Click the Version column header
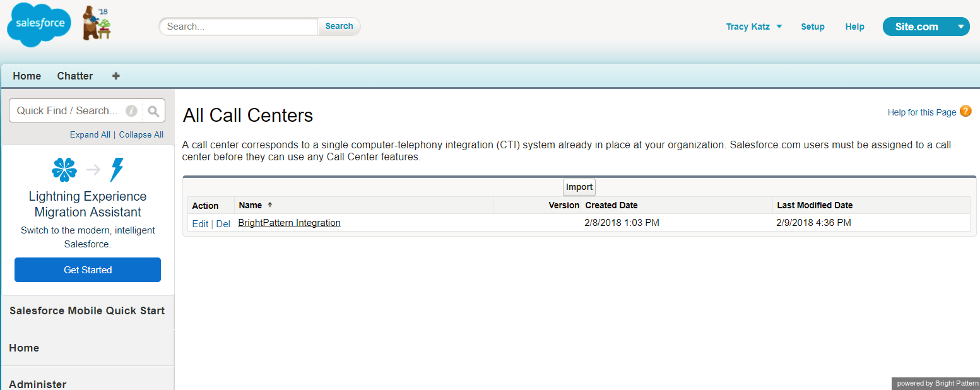 tap(564, 205)
